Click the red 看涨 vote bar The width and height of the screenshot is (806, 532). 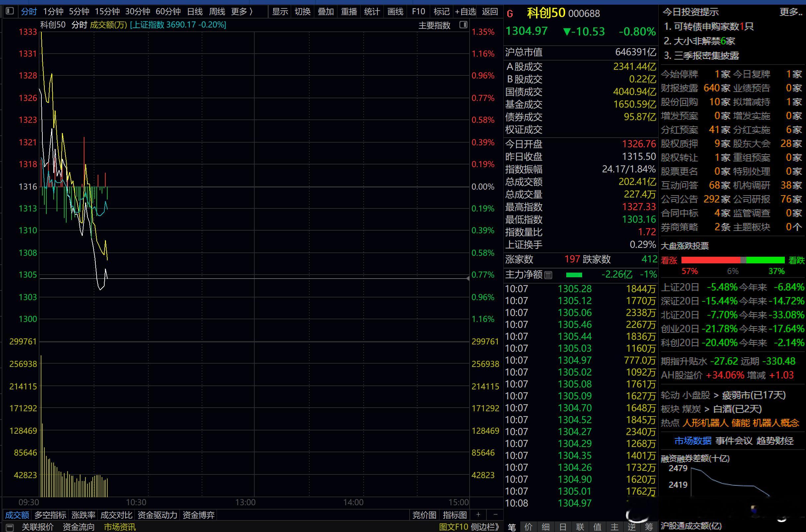pos(711,260)
